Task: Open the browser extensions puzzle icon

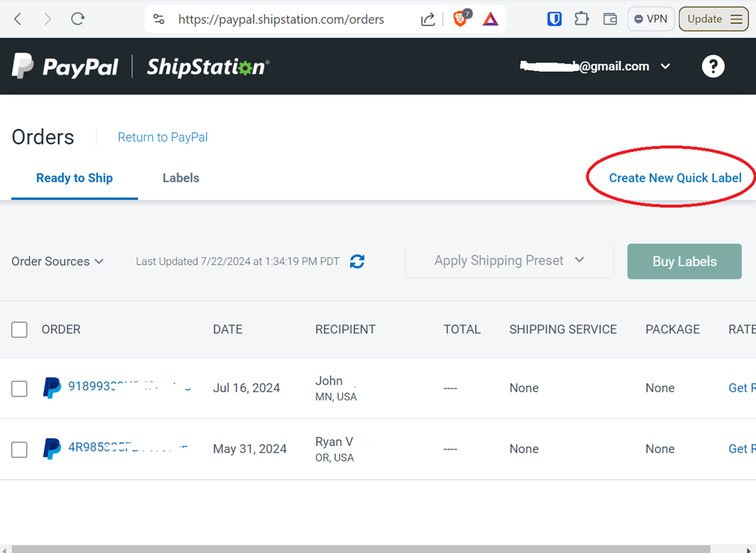Action: pos(582,19)
